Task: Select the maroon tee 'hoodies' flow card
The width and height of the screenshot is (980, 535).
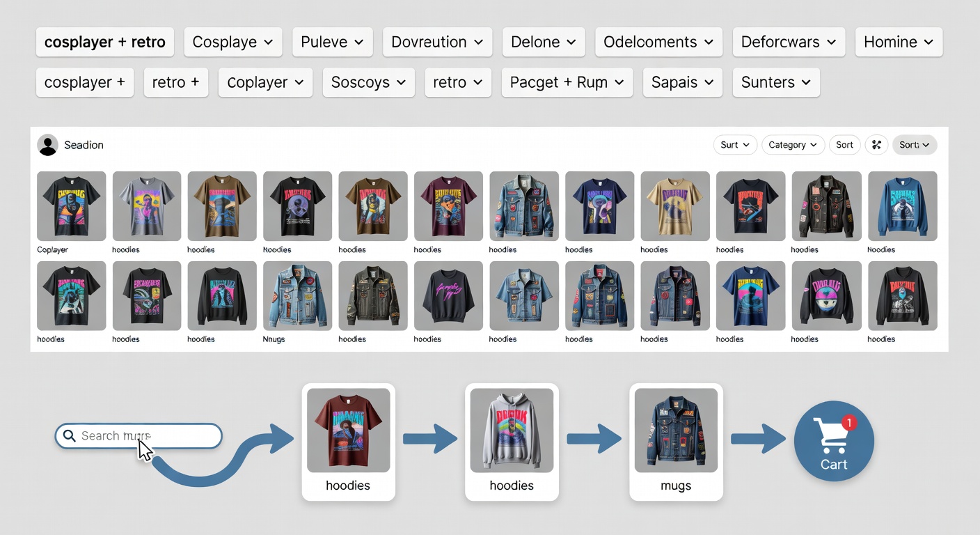Action: [349, 442]
